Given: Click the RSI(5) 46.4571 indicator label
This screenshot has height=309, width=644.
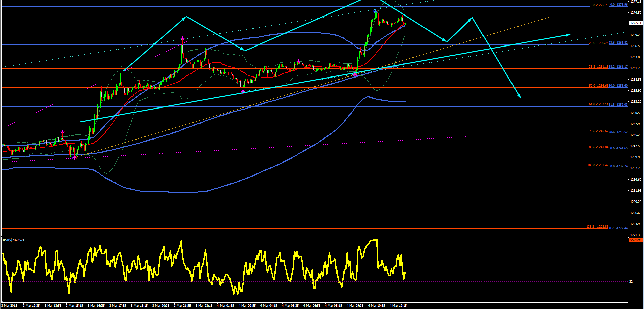Looking at the screenshot, I should [13, 240].
